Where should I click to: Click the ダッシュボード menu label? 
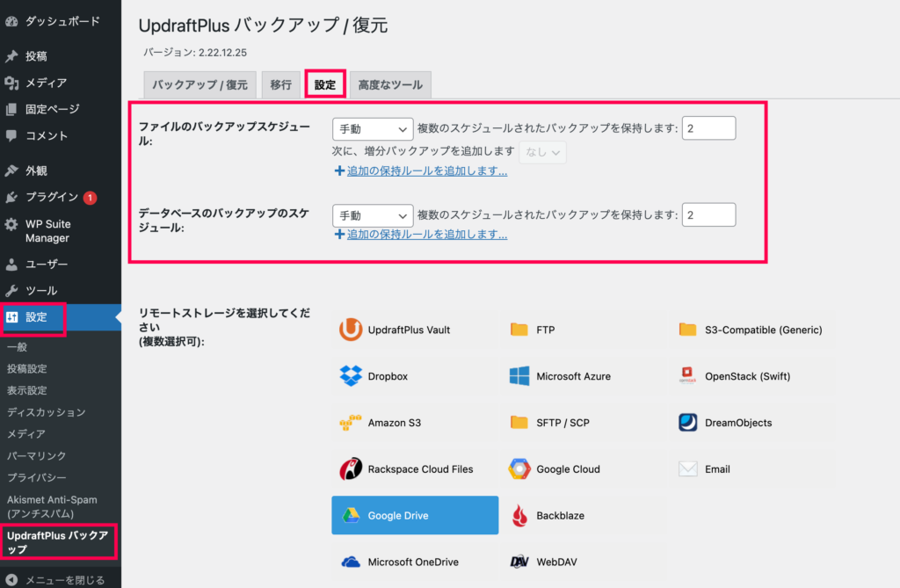[62, 22]
